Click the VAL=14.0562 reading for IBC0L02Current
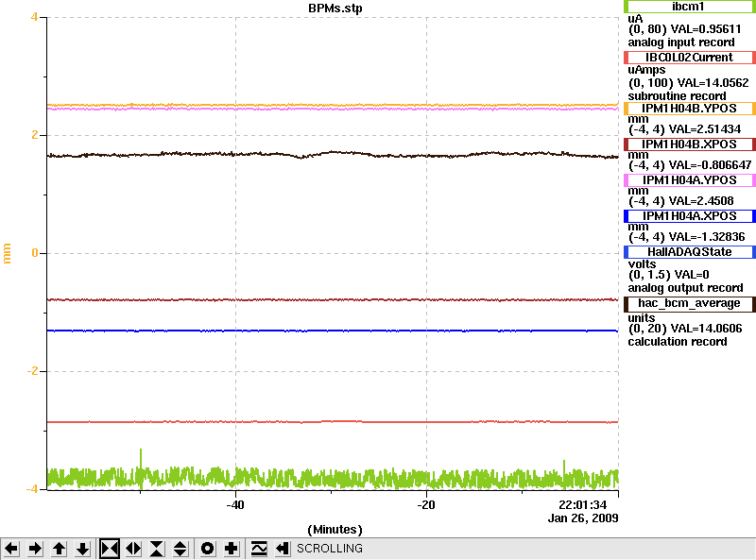 713,83
